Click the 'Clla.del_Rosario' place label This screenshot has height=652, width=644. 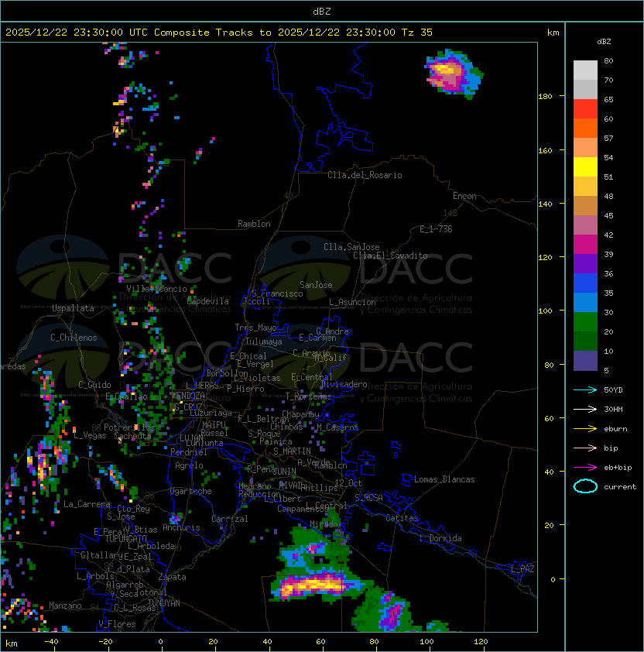click(365, 175)
